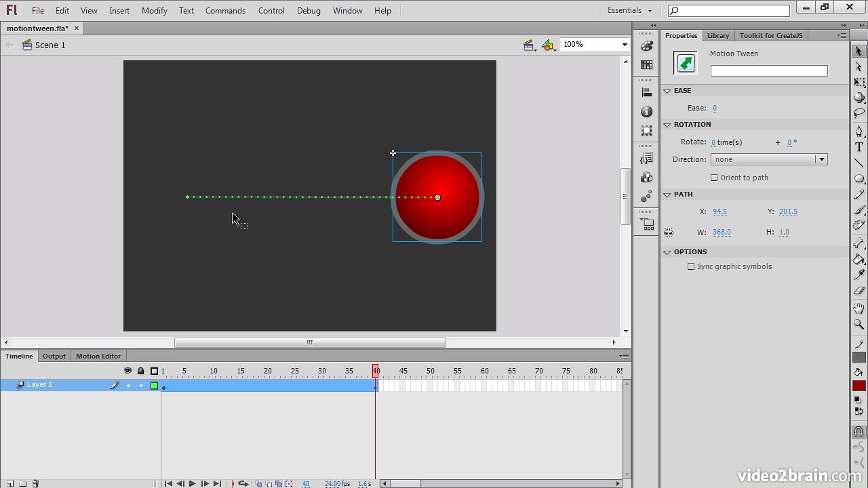
Task: Switch to Motion Editor tab
Action: tap(98, 356)
